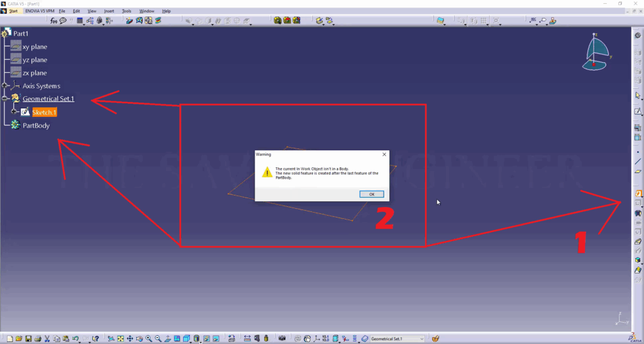Expand the Sketch.1 tree node

tap(14, 112)
